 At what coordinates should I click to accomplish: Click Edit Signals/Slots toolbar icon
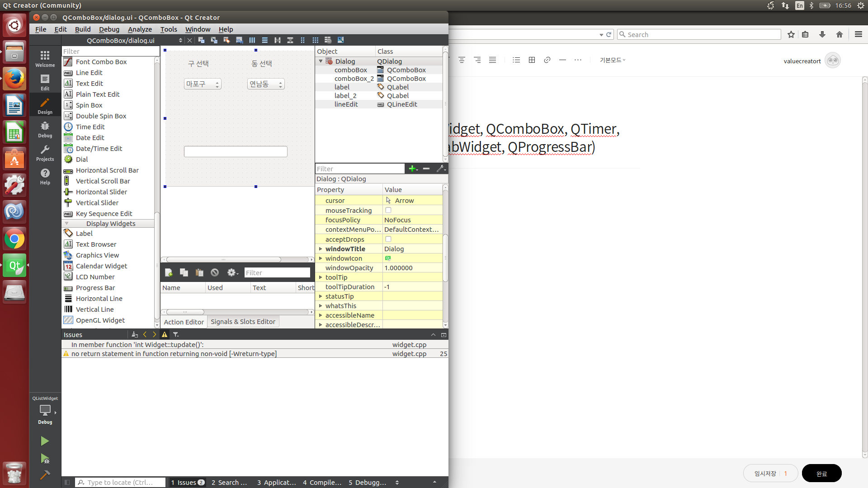coord(214,40)
